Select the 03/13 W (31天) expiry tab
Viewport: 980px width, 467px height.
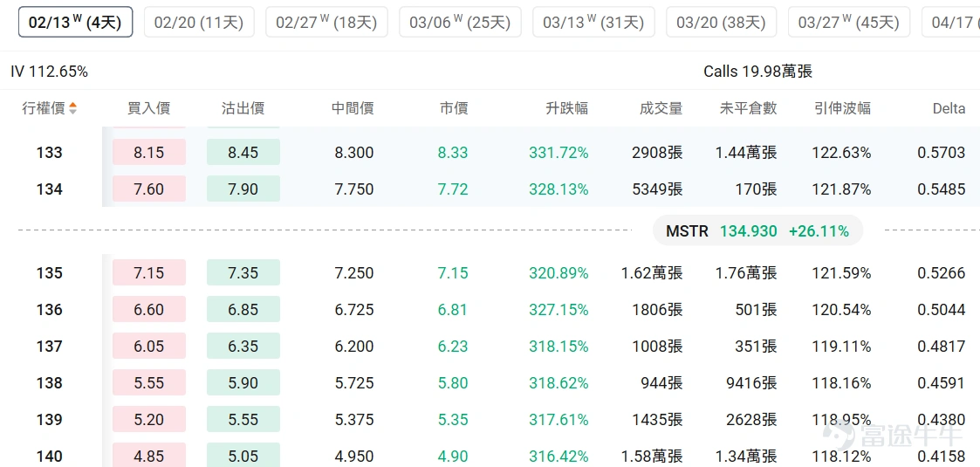tap(593, 23)
